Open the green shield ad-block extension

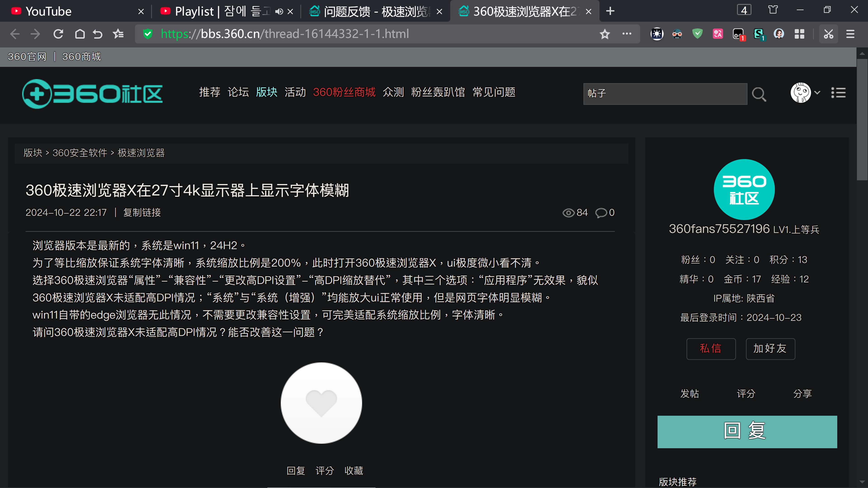(x=698, y=34)
